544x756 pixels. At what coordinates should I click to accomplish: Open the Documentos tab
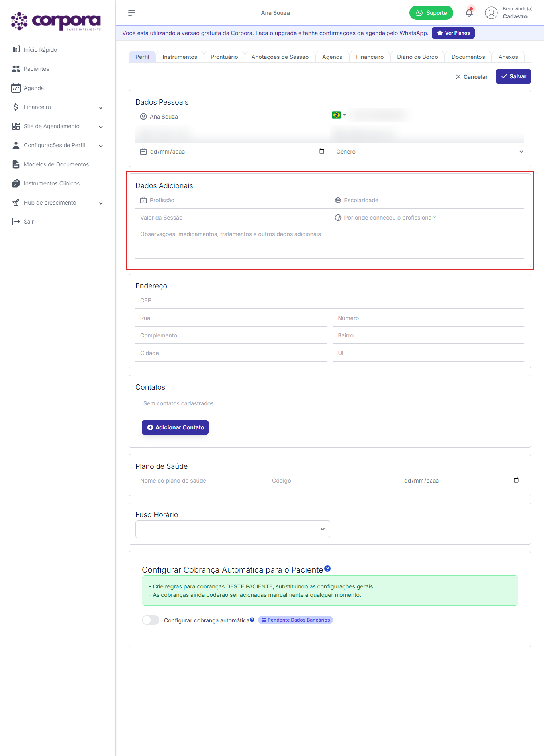tap(468, 57)
